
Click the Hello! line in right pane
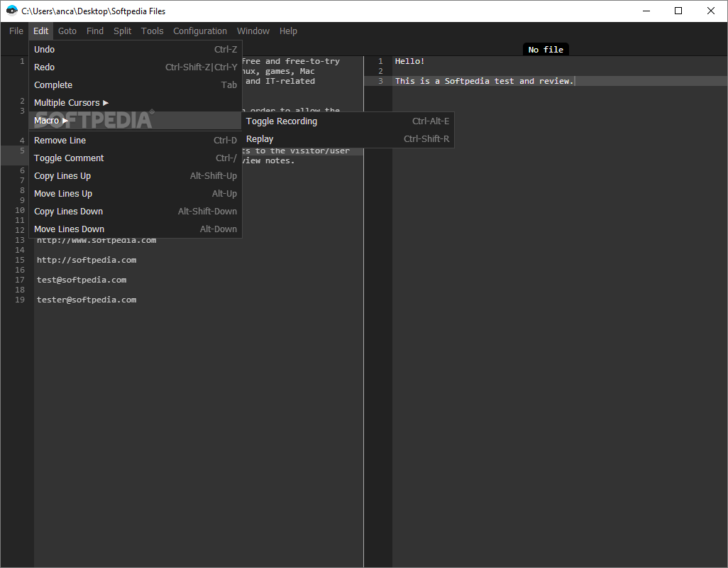[409, 61]
